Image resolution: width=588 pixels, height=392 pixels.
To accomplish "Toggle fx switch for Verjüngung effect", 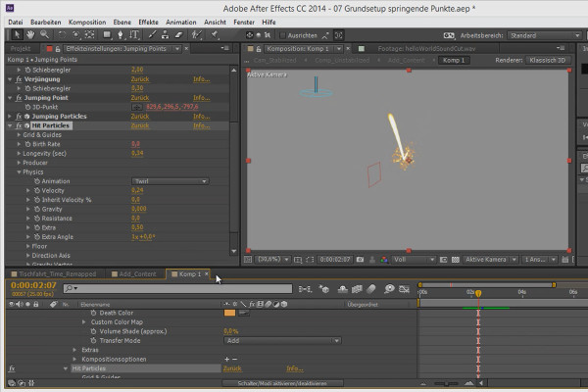I will pos(19,79).
